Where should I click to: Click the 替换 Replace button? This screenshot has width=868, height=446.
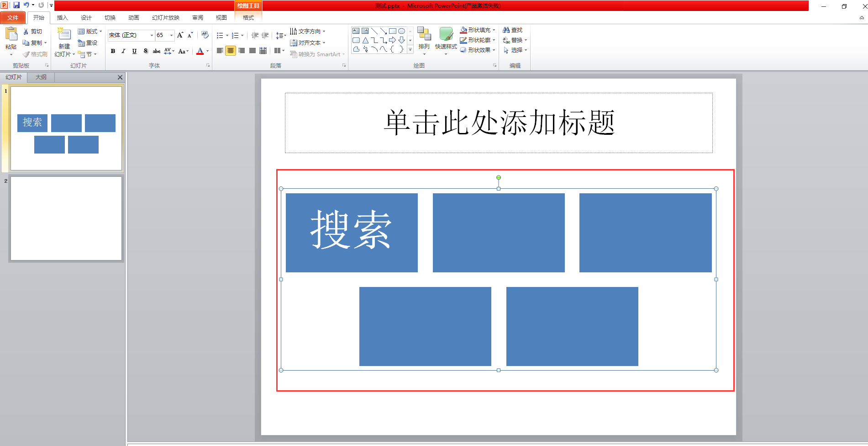(x=515, y=40)
